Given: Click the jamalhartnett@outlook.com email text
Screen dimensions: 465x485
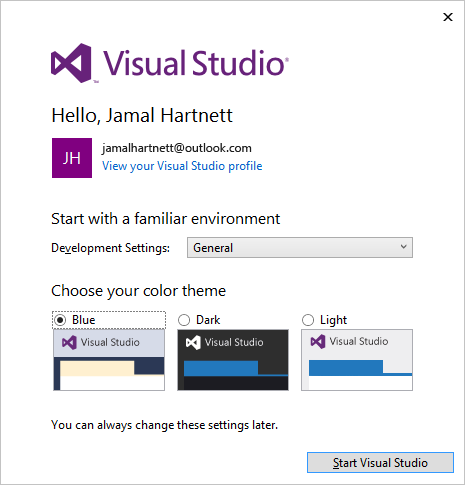Looking at the screenshot, I should [x=177, y=148].
